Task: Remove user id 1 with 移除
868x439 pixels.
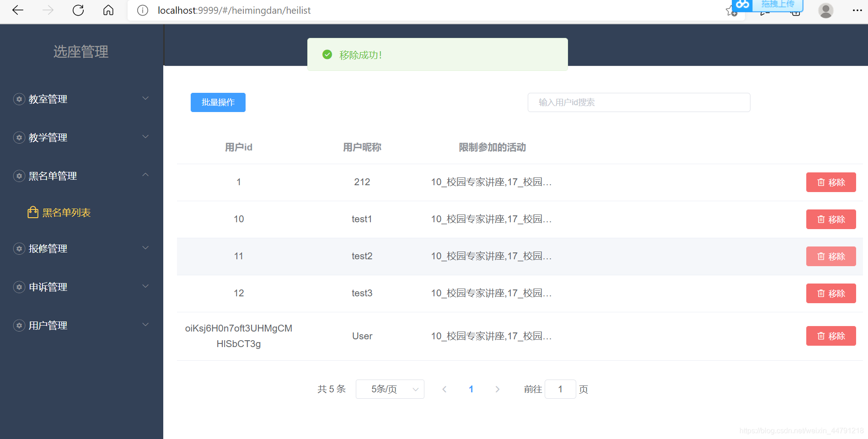Action: point(831,182)
